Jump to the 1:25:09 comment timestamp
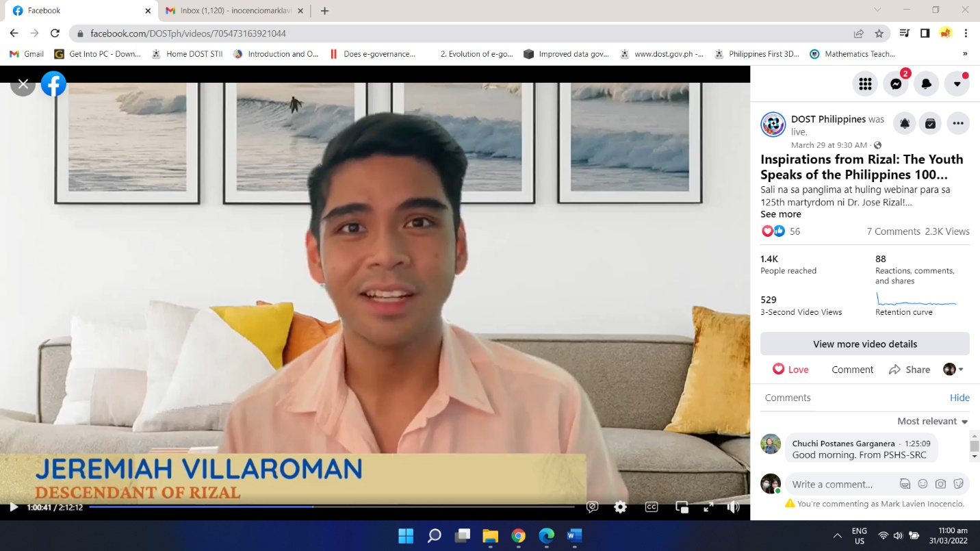This screenshot has height=551, width=980. pos(918,444)
